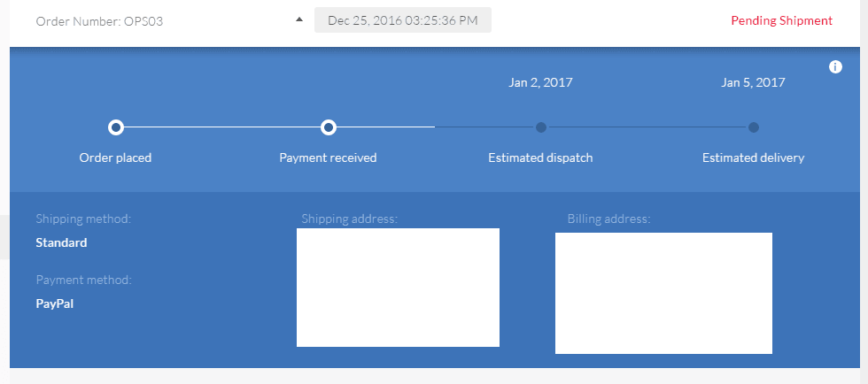Viewport: 868px width, 384px height.
Task: Click the Standard shipping value
Action: [x=61, y=242]
